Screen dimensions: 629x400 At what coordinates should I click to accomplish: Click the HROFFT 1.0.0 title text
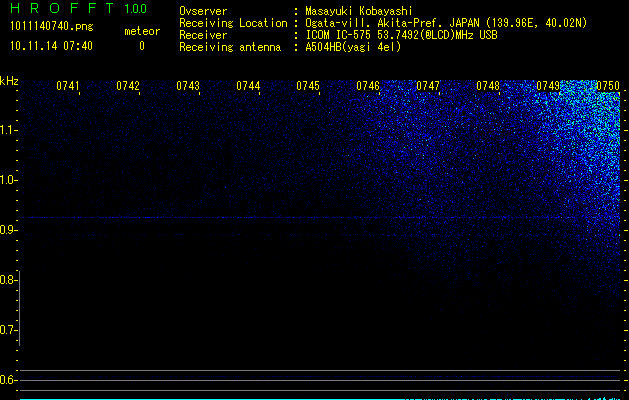[x=79, y=8]
